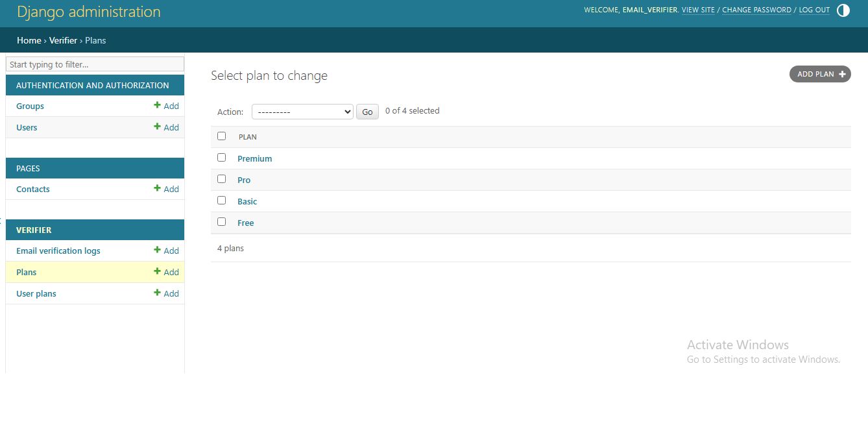Click plus icon for Email verification logs
The width and height of the screenshot is (868, 429).
(157, 250)
